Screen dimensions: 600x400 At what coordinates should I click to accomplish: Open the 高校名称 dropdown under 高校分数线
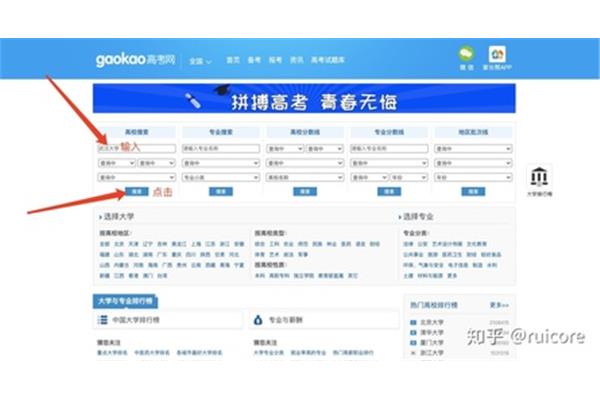point(305,177)
